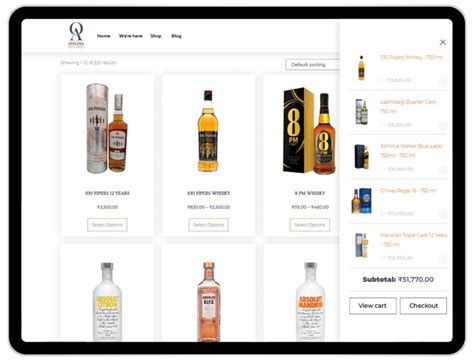This screenshot has width=474, height=361.
Task: Remove Johnnie Walker Blue Label from cart
Action: [x=443, y=170]
